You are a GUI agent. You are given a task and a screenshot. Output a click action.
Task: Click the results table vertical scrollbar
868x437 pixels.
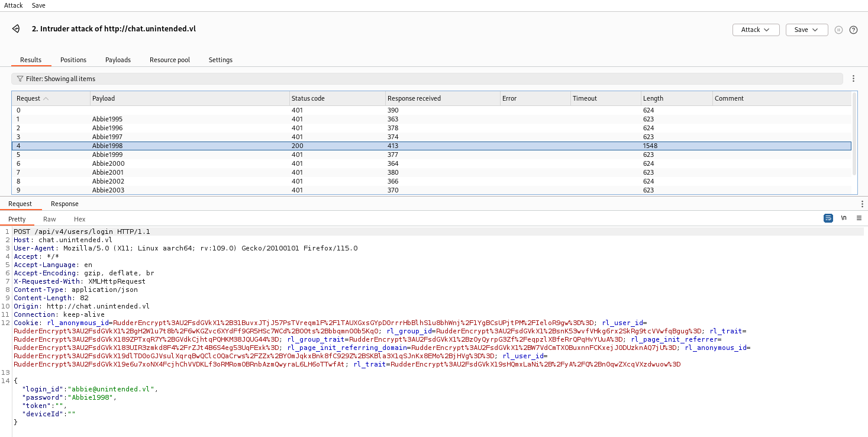854,133
